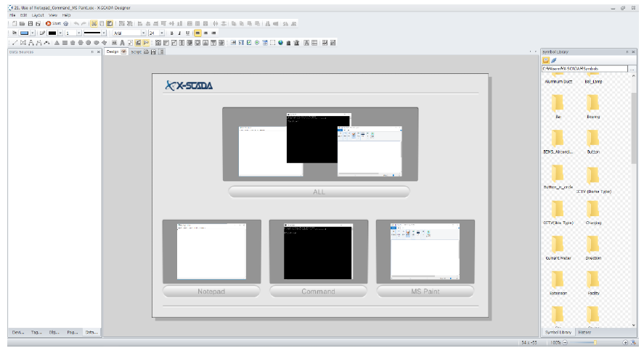Click the Open file icon

23,24
